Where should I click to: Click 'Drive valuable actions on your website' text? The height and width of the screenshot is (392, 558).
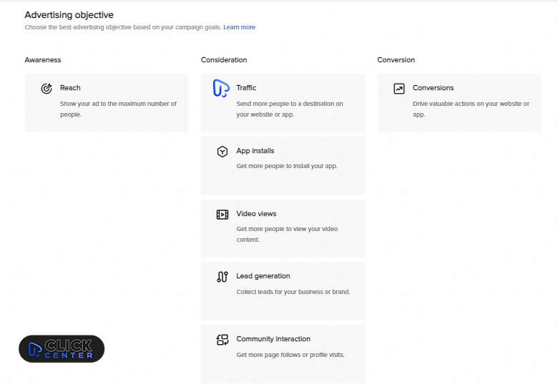pyautogui.click(x=471, y=109)
